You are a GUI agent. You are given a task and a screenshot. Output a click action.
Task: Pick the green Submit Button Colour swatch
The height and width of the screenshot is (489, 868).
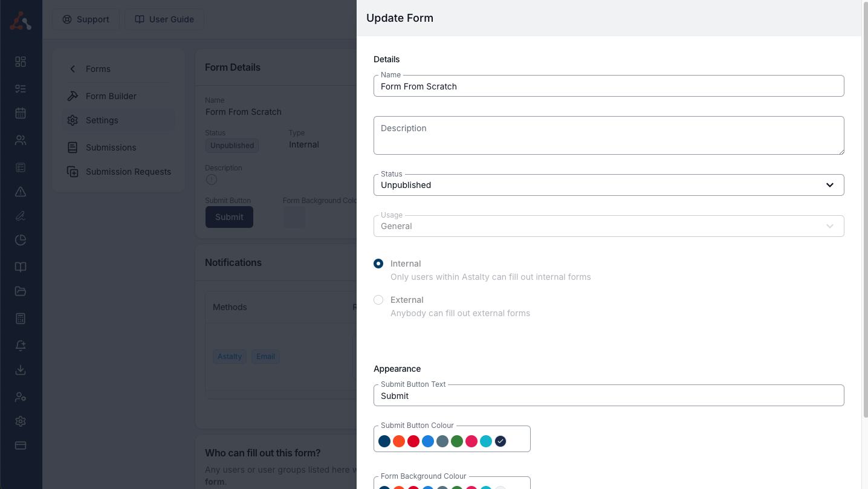click(x=457, y=441)
